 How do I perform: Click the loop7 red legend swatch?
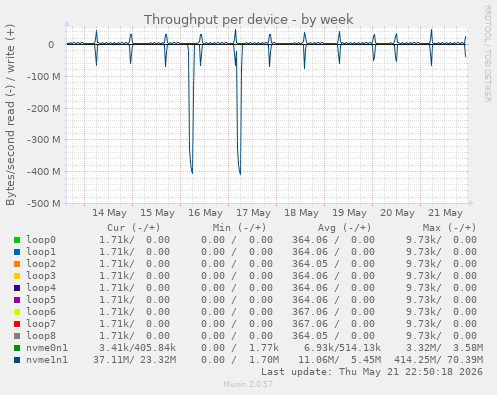click(x=17, y=324)
